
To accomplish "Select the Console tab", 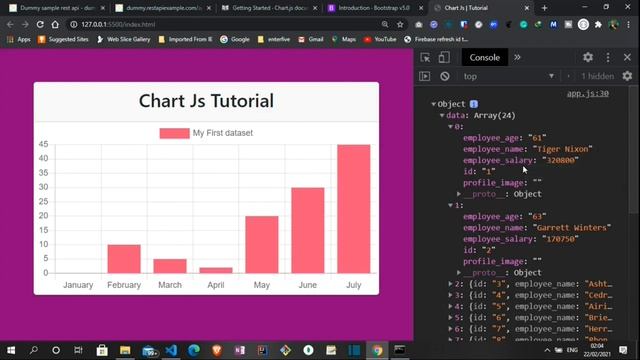I will coord(484,57).
